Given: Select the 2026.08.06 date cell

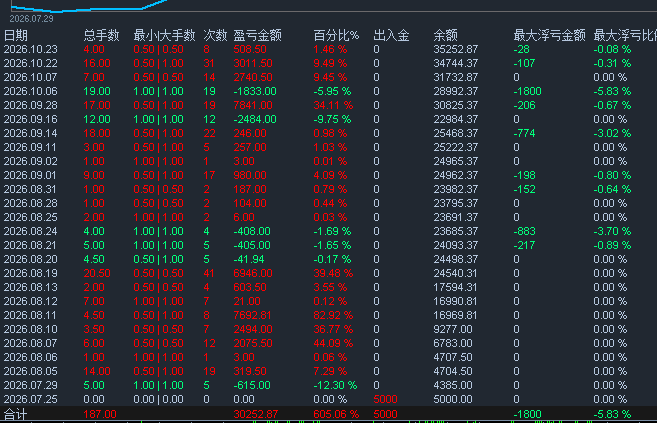Looking at the screenshot, I should point(31,357).
